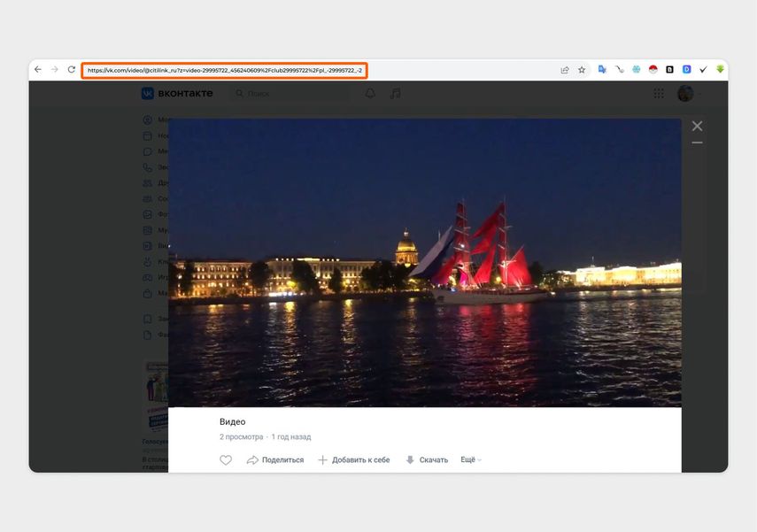
Task: Click the ad thumbnail below the VK sidebar
Action: point(157,396)
